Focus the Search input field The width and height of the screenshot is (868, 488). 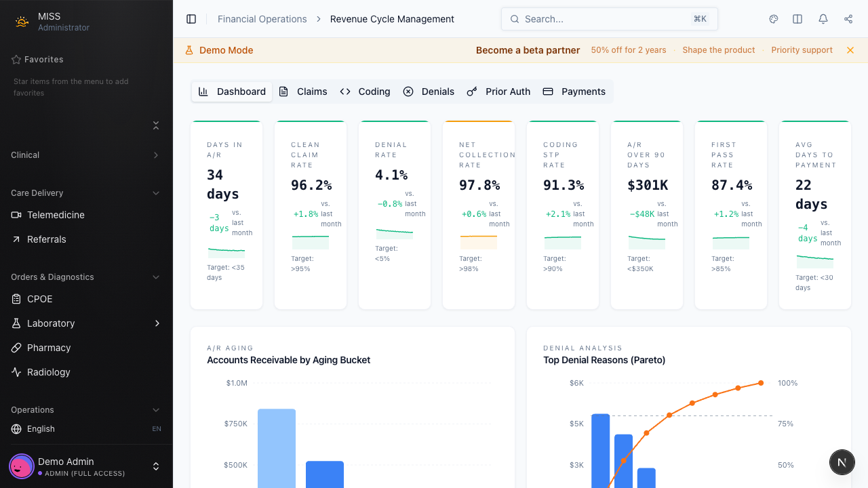click(x=604, y=19)
